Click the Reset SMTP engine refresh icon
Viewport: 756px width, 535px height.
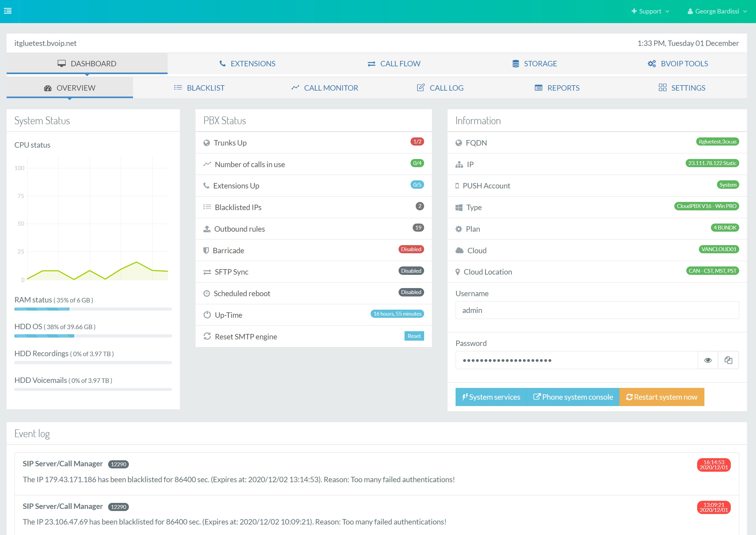pyautogui.click(x=207, y=336)
